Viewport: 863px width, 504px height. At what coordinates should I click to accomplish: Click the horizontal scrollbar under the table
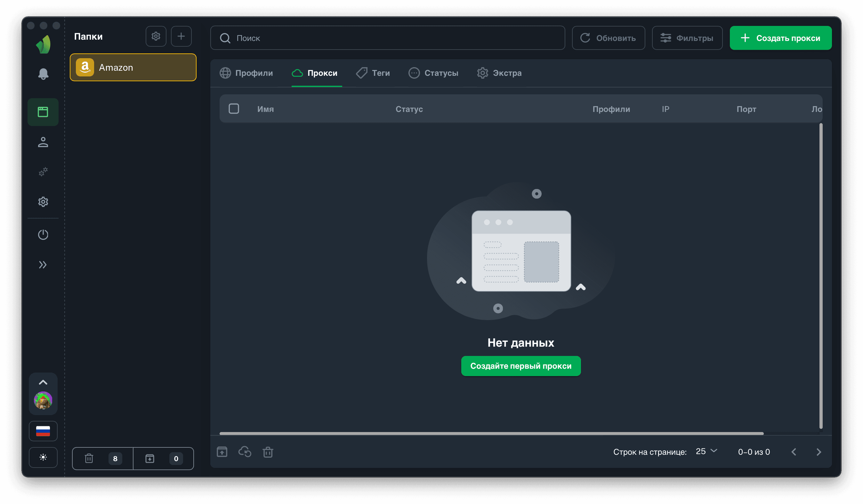[491, 434]
